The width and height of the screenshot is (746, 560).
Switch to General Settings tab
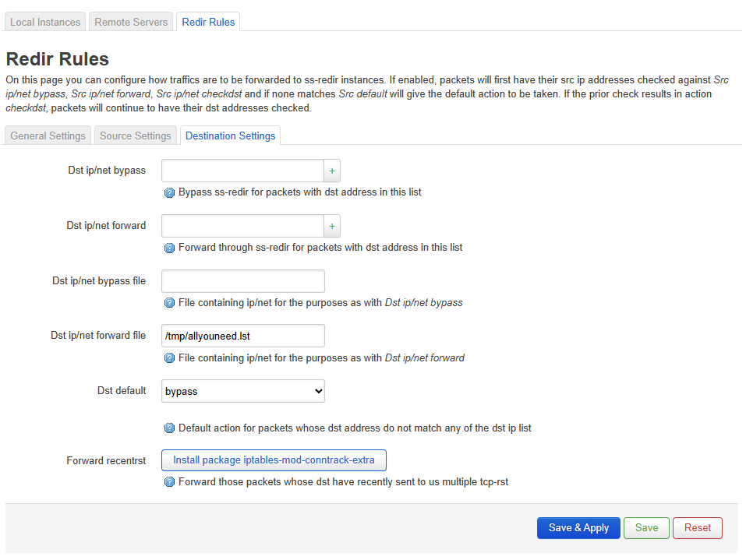pos(48,136)
